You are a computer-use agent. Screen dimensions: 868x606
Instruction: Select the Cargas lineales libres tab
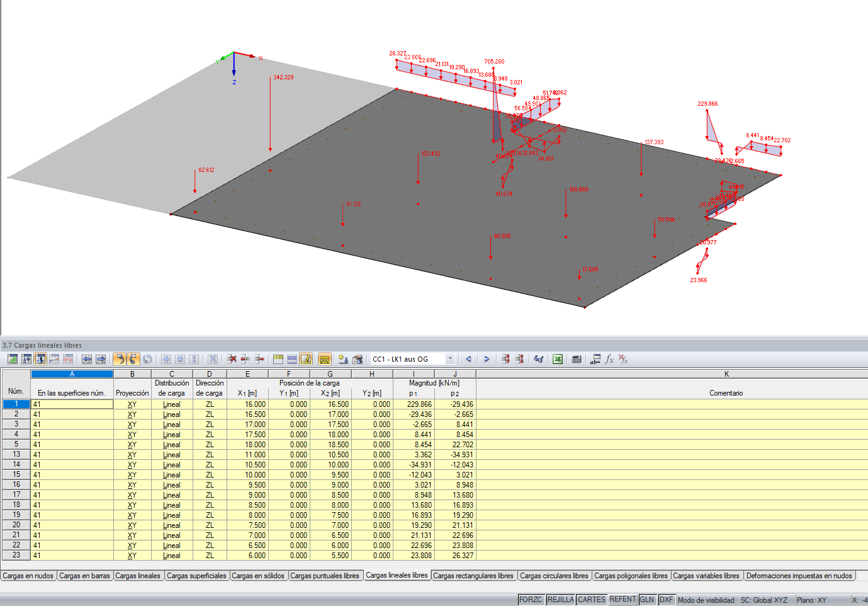click(x=397, y=575)
